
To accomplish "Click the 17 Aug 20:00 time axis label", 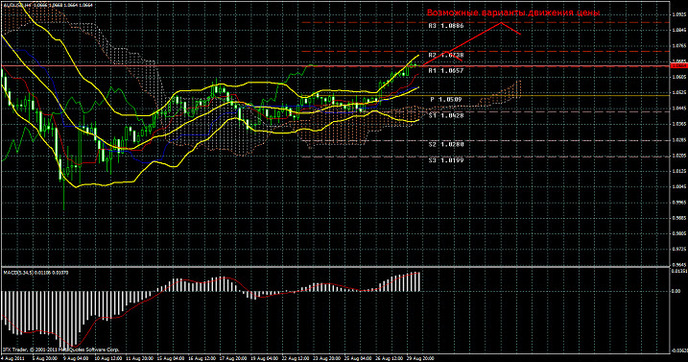I will tap(233, 358).
